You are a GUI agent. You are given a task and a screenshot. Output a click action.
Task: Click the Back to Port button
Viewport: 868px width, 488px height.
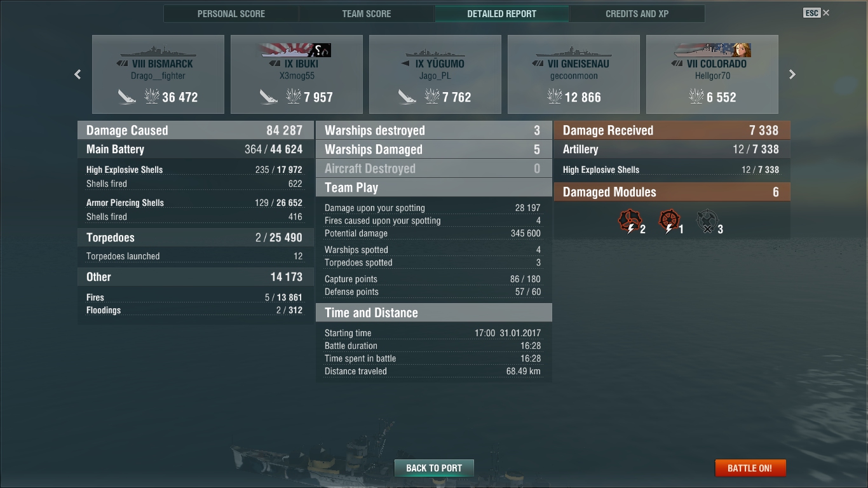coord(434,468)
